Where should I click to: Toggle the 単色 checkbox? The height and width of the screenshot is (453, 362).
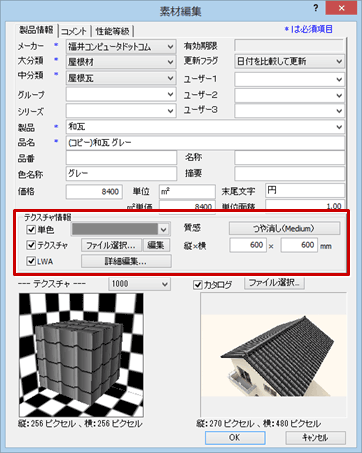31,229
